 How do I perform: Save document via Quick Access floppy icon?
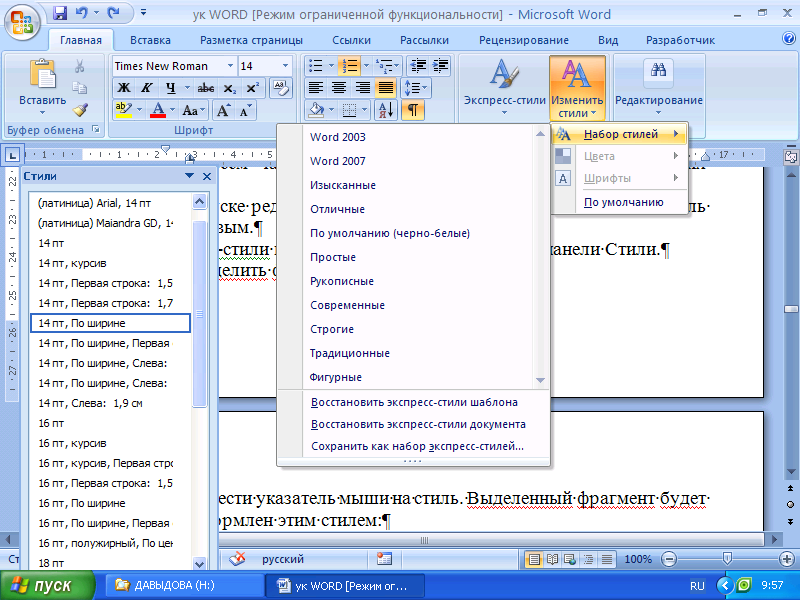tap(60, 13)
